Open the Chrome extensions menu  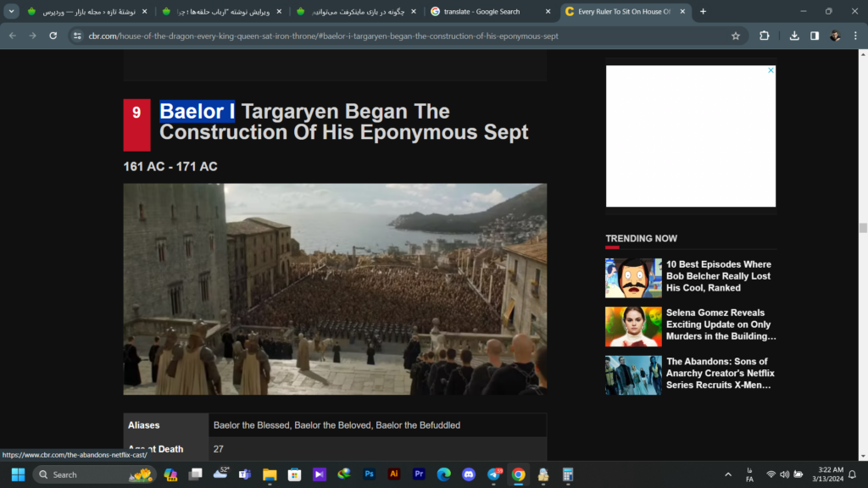point(765,36)
